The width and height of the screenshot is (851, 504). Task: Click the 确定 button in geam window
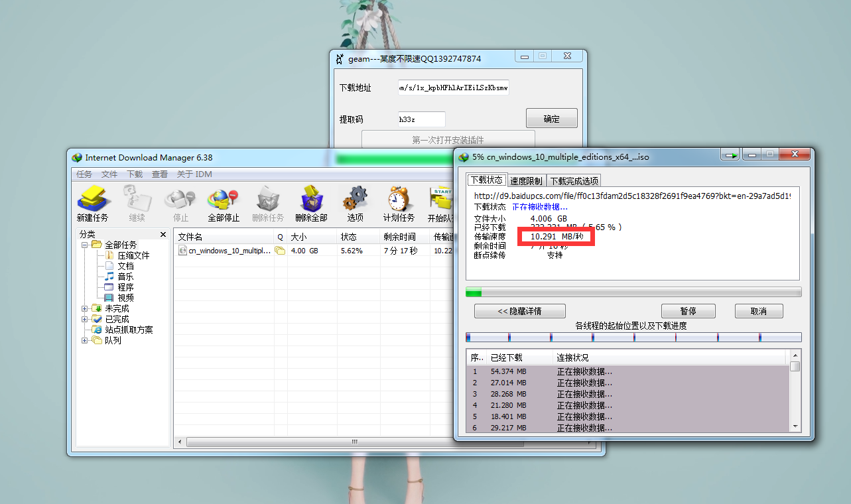point(552,119)
